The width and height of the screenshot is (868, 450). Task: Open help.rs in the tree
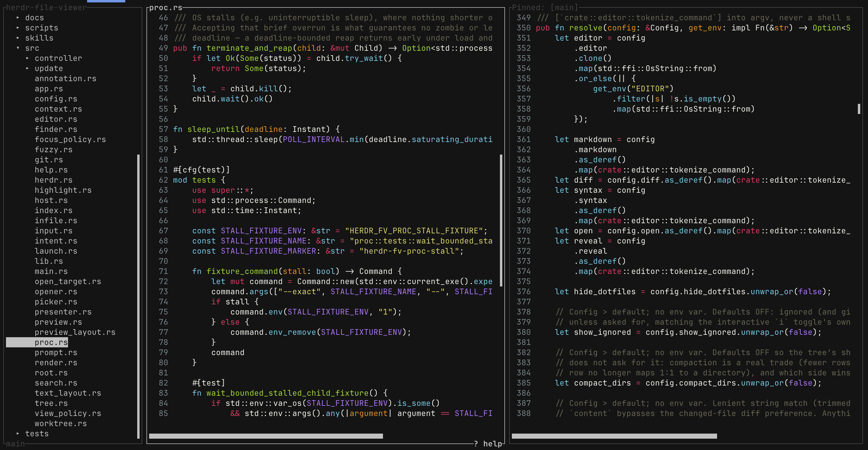51,169
